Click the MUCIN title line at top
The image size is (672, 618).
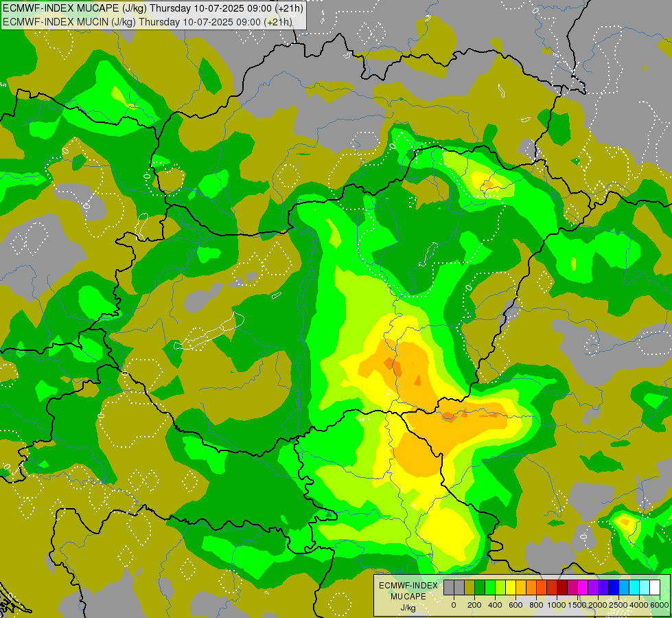tap(148, 21)
